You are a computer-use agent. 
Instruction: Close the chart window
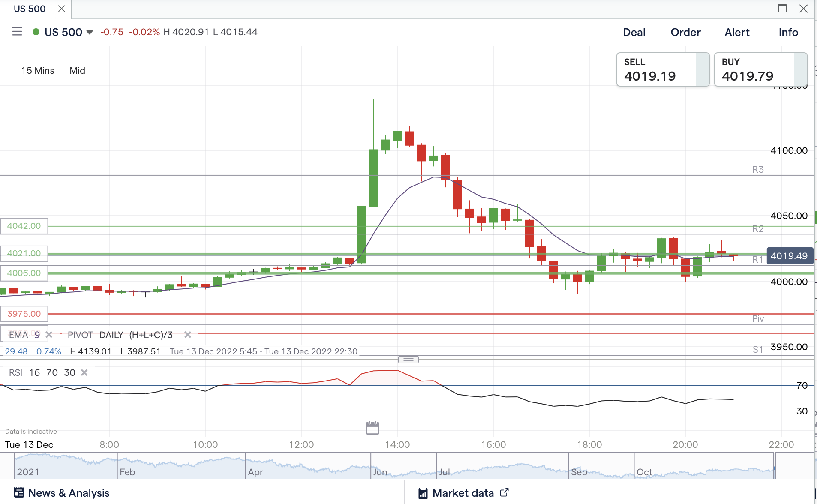(804, 8)
